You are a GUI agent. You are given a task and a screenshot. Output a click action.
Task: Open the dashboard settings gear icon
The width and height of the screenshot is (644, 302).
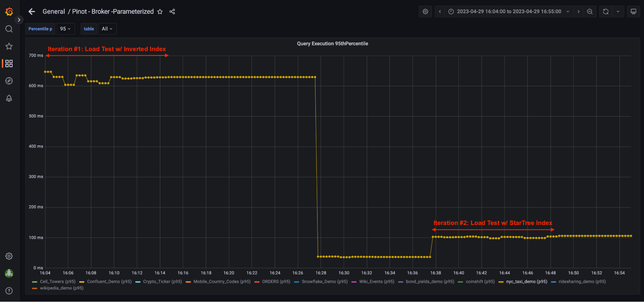[425, 11]
